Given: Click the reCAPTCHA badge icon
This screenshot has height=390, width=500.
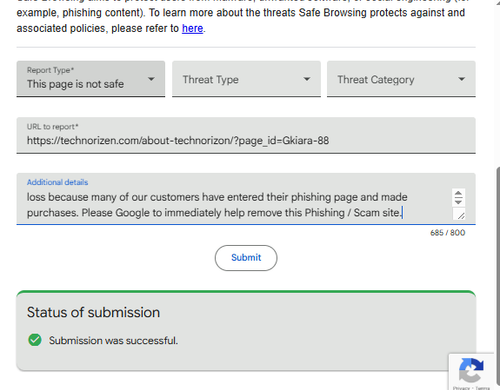Looking at the screenshot, I should [471, 370].
